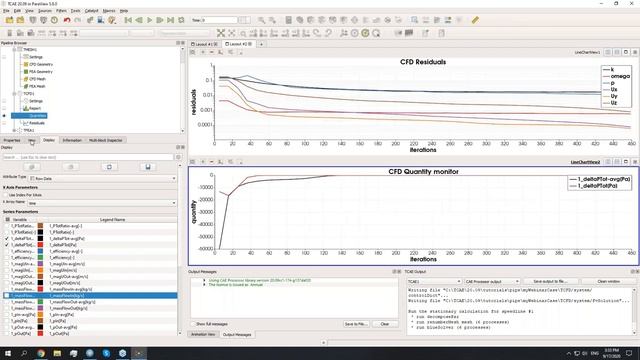Click the Find data icon in toolbar

click(x=414, y=20)
